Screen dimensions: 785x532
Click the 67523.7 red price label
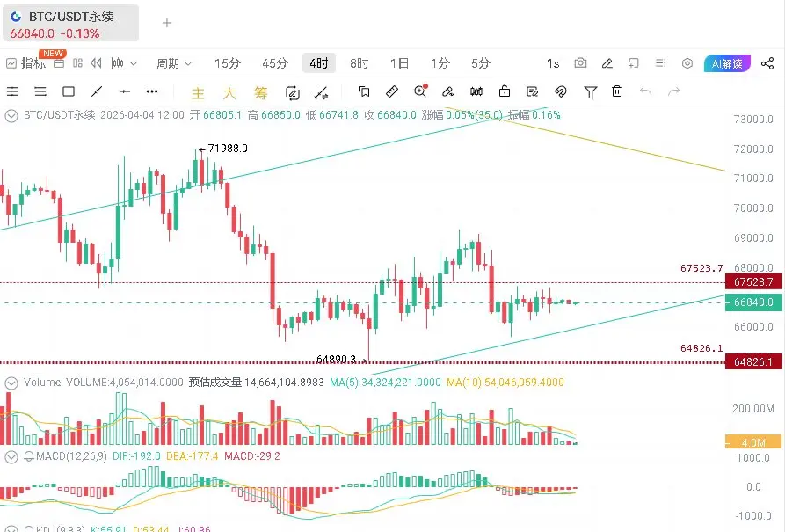pyautogui.click(x=753, y=282)
